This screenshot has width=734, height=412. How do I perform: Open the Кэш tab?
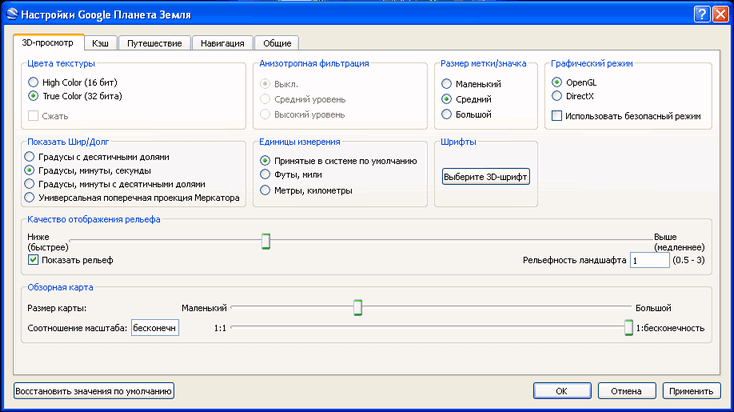[x=100, y=43]
